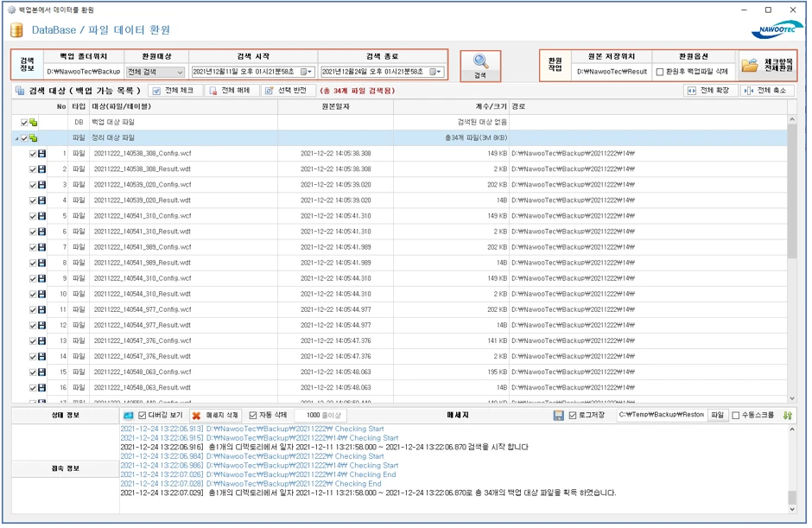
Task: Collapse all rows with 전체 축소
Action: (x=767, y=90)
